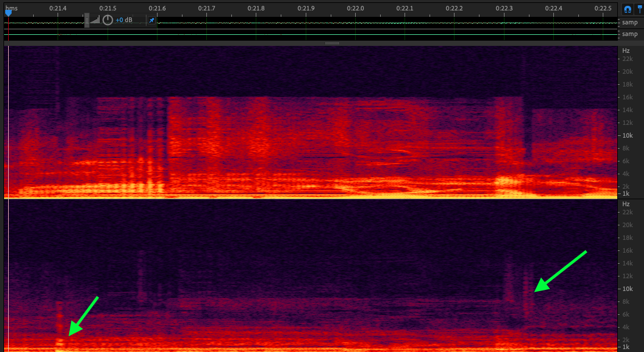Click the Hz label of top spectrogram
The height and width of the screenshot is (352, 644).
point(626,51)
